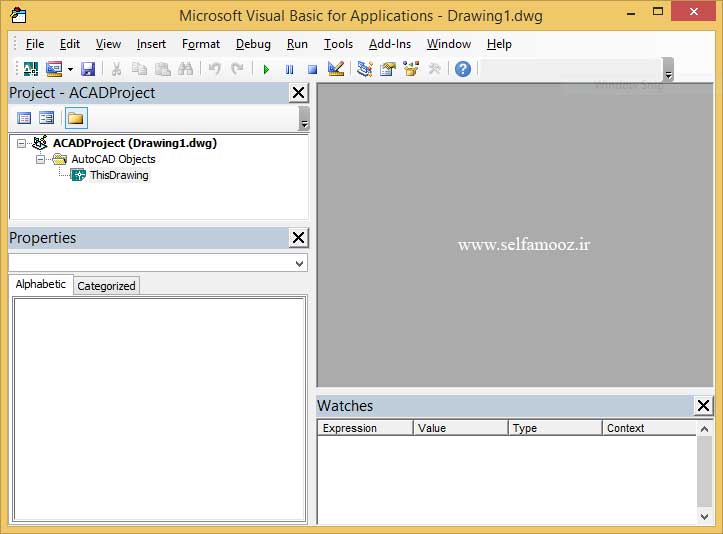
Task: Open Project panel toolbar options arrow
Action: click(304, 119)
